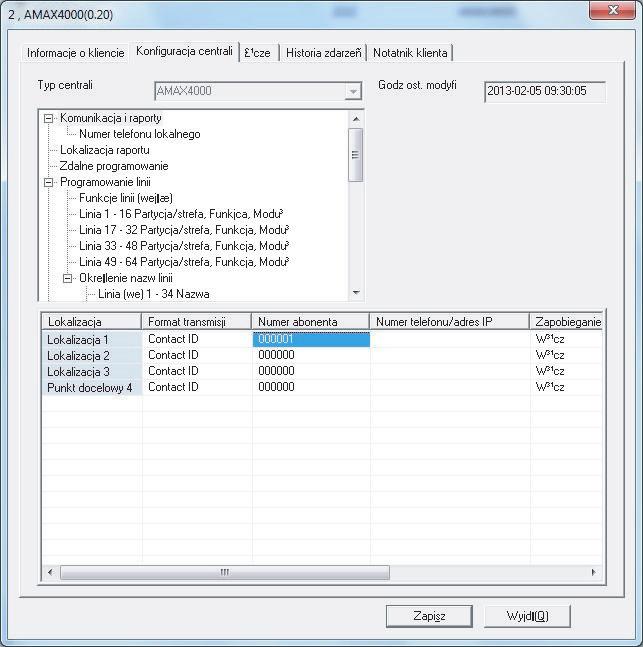The width and height of the screenshot is (643, 647).
Task: Select Linia (we) 1 - 34 Nazwa item
Action: point(154,294)
